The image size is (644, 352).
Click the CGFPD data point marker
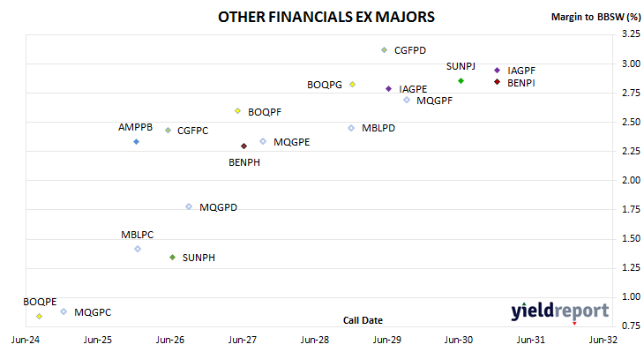384,50
